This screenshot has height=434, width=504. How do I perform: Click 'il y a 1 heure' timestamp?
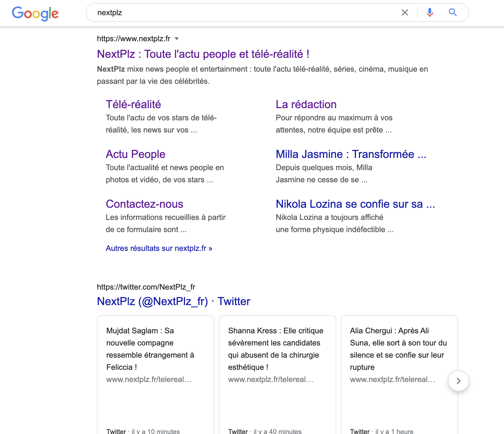[x=394, y=431]
